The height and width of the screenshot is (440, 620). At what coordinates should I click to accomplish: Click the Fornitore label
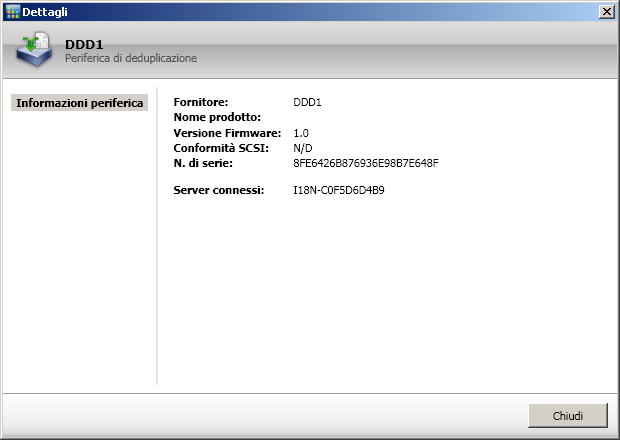point(201,102)
